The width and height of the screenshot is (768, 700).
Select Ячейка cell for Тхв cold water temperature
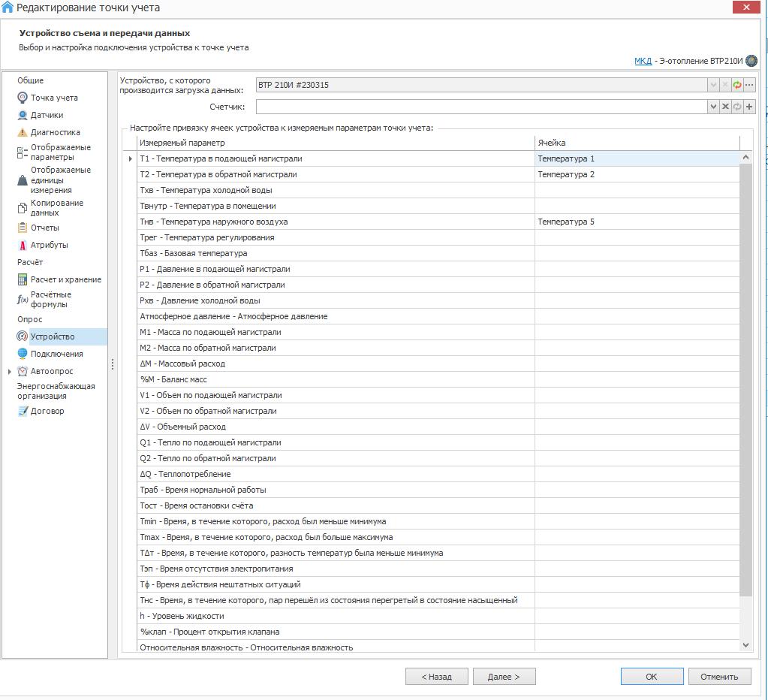click(x=637, y=190)
